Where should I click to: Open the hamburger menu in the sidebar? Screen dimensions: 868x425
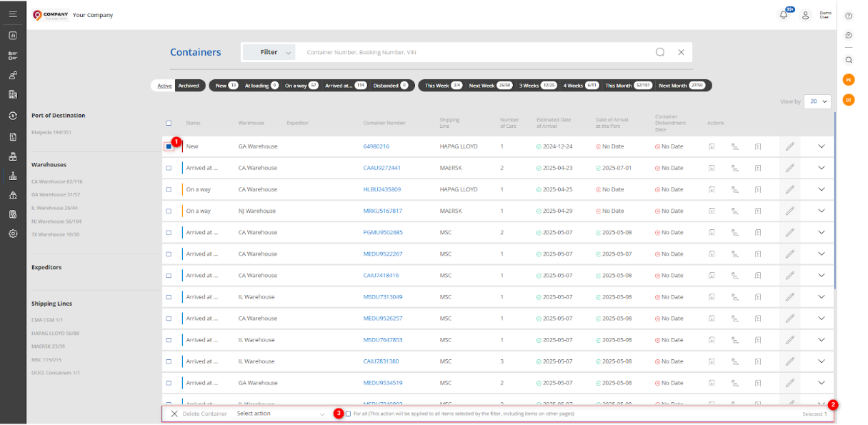tap(13, 14)
